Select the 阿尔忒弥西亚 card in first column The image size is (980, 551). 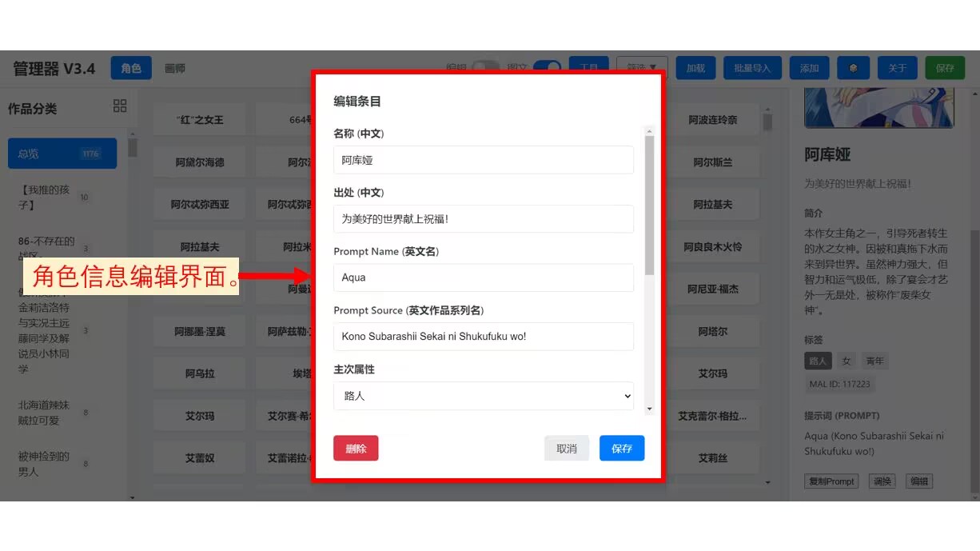(x=200, y=205)
